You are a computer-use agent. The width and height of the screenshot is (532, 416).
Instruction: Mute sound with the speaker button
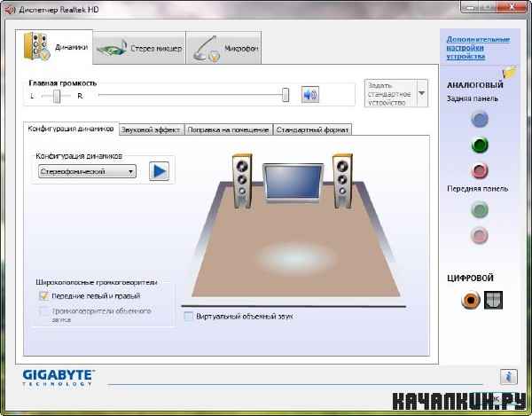click(310, 94)
